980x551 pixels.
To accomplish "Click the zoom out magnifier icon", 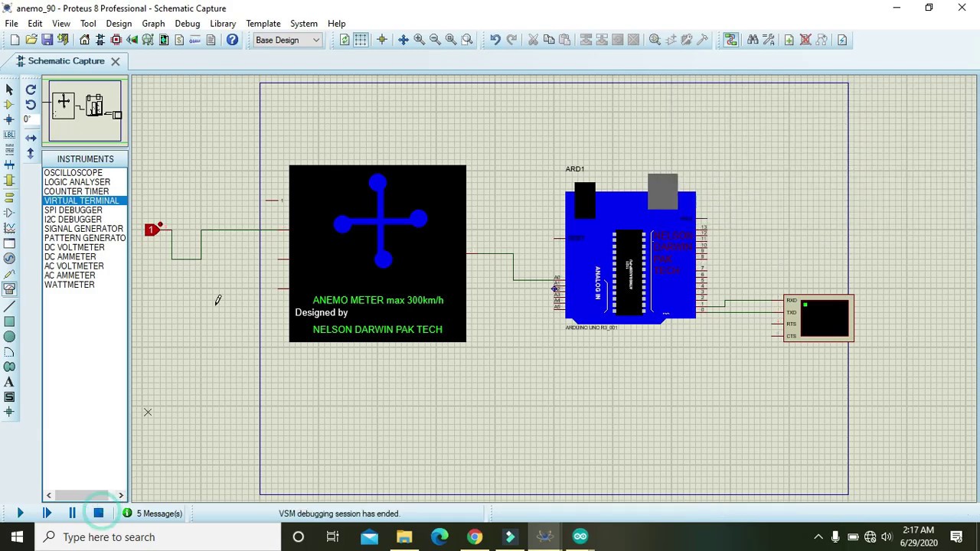I will [x=435, y=40].
